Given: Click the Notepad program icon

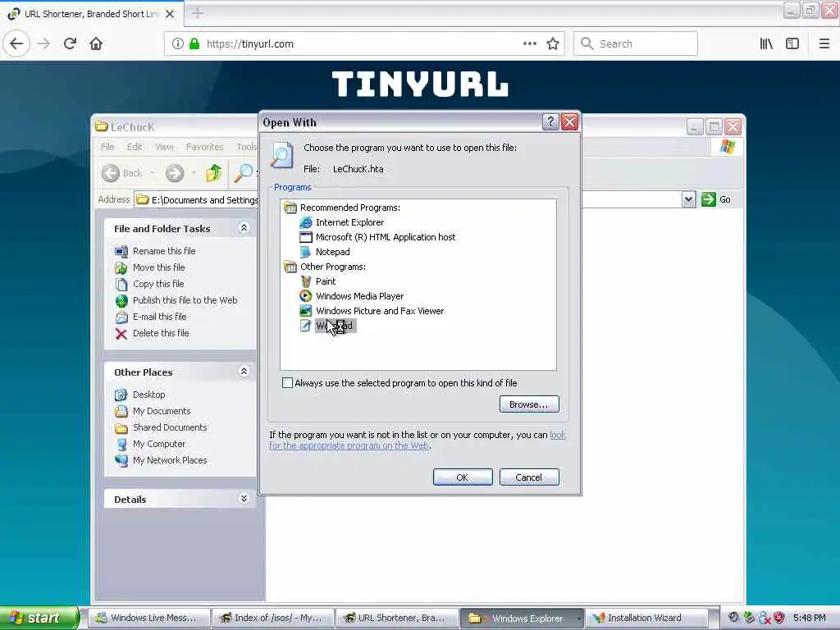Looking at the screenshot, I should pos(306,252).
